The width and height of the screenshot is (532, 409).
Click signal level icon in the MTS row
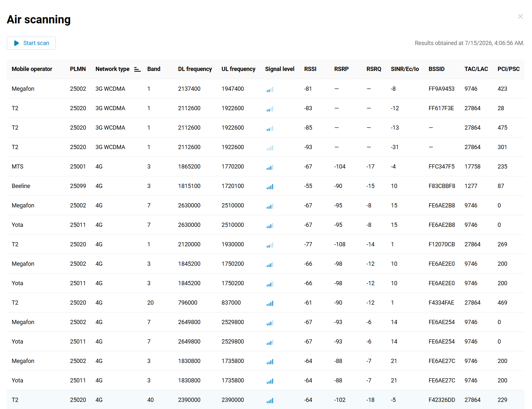point(270,167)
